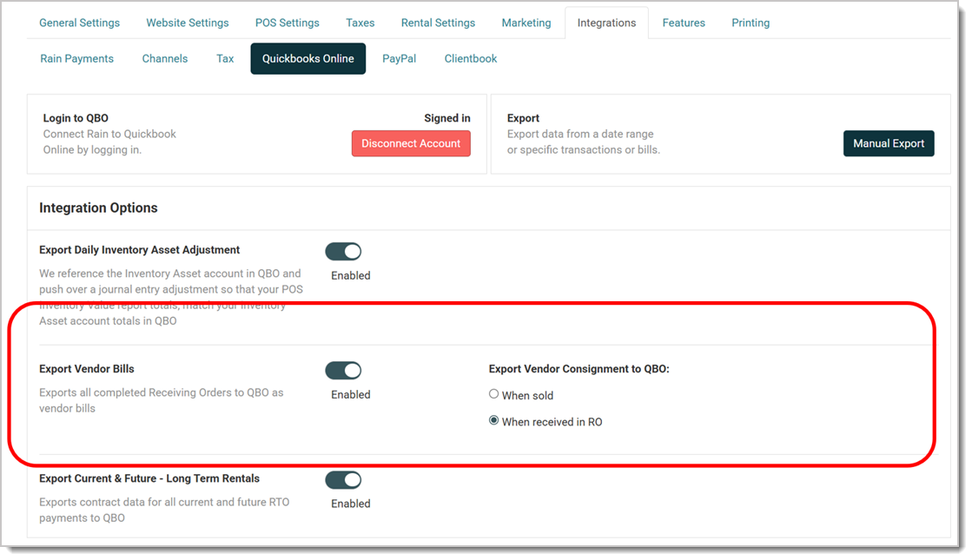Image resolution: width=972 pixels, height=560 pixels.
Task: Open the Rental Settings tab
Action: 438,23
